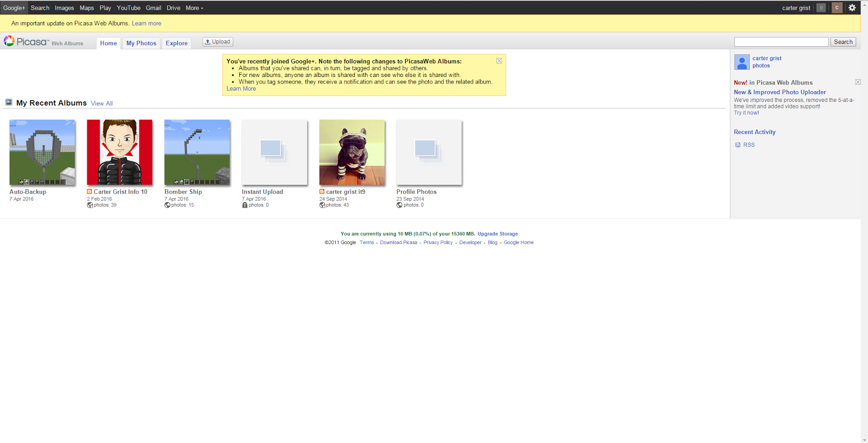
Task: Open the Recent Activity link
Action: tap(755, 132)
